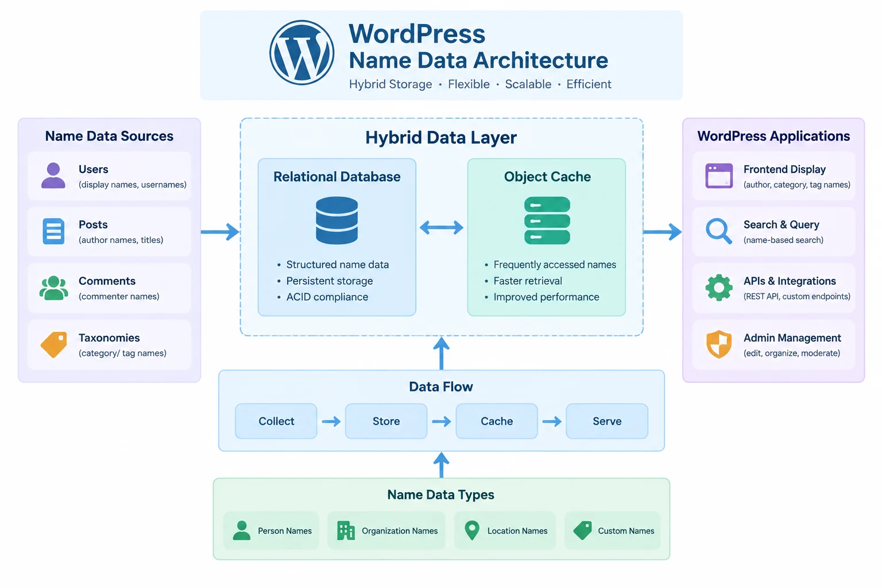
Task: Click the '(edit, organize, moderate)' text
Action: pos(792,353)
